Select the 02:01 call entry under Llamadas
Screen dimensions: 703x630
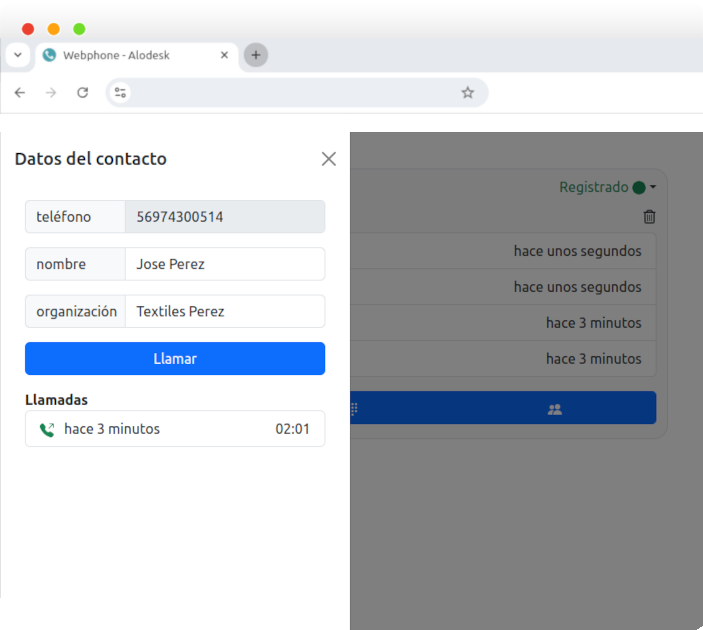175,429
